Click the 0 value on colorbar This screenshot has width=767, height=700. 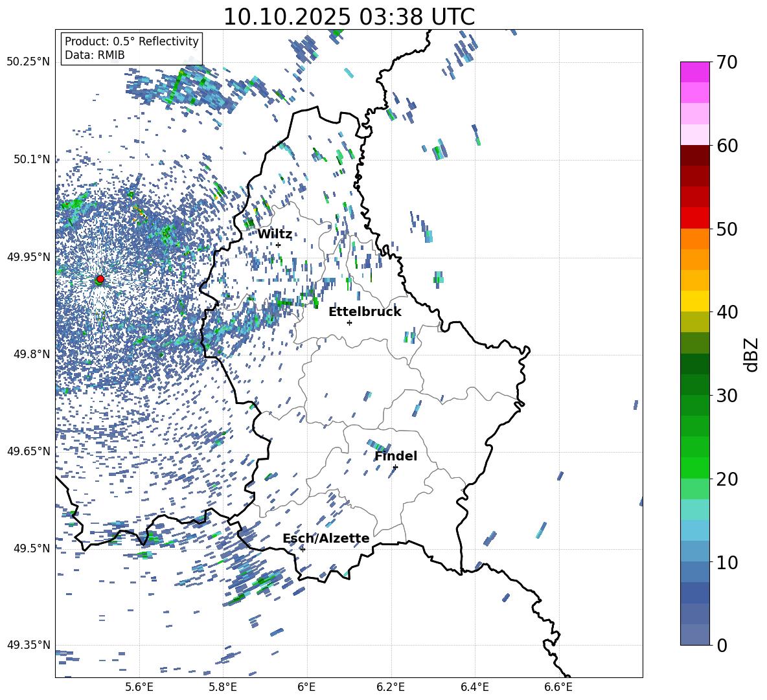[x=722, y=645]
